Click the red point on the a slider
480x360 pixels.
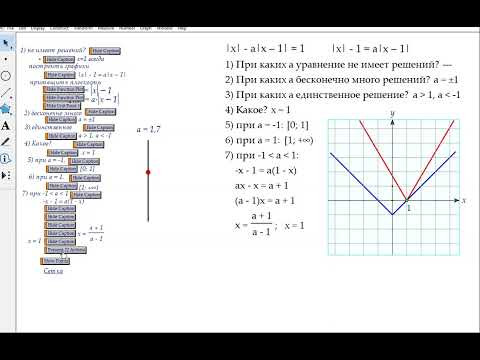(148, 172)
